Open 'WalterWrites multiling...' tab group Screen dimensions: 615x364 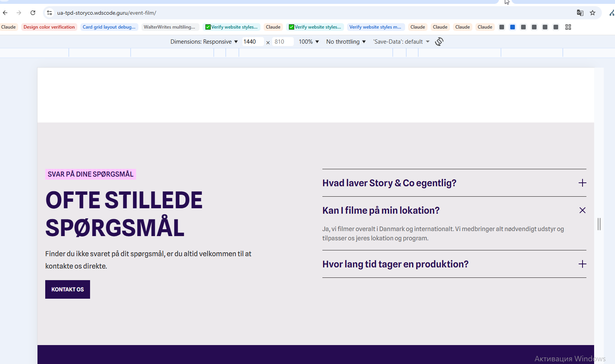169,27
